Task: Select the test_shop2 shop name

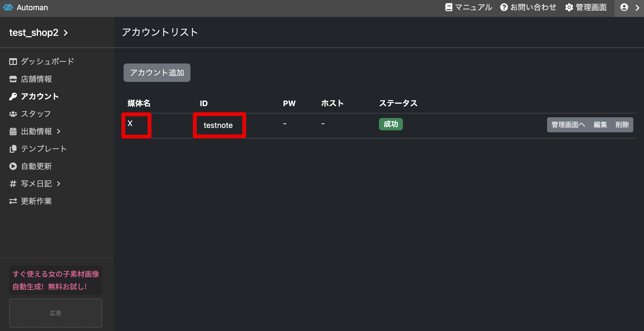Action: pyautogui.click(x=34, y=32)
